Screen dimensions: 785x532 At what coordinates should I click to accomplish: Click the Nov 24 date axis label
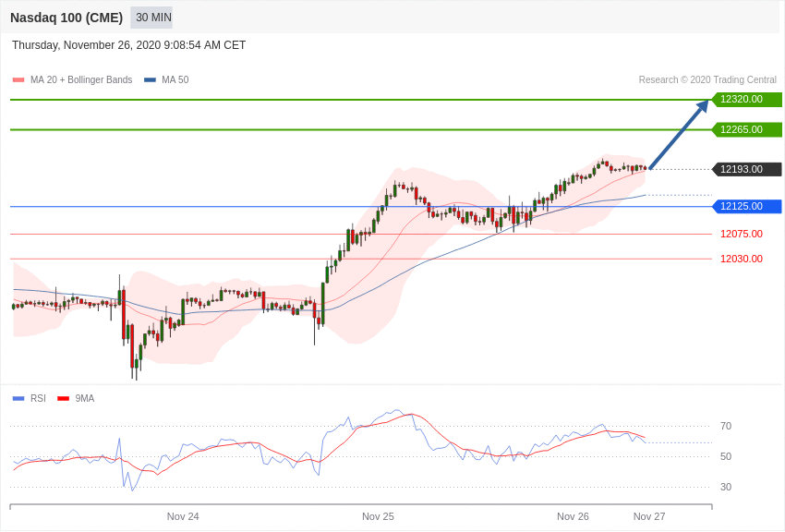pyautogui.click(x=183, y=516)
